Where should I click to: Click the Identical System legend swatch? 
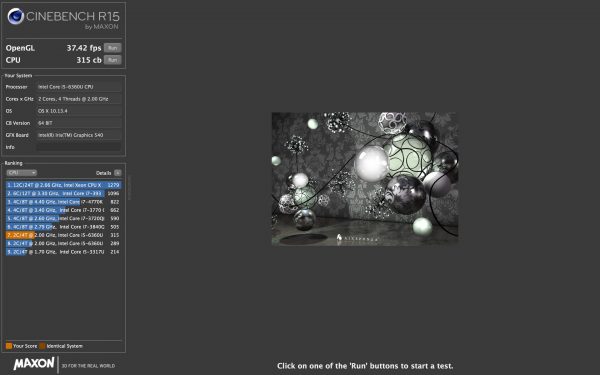coord(42,346)
